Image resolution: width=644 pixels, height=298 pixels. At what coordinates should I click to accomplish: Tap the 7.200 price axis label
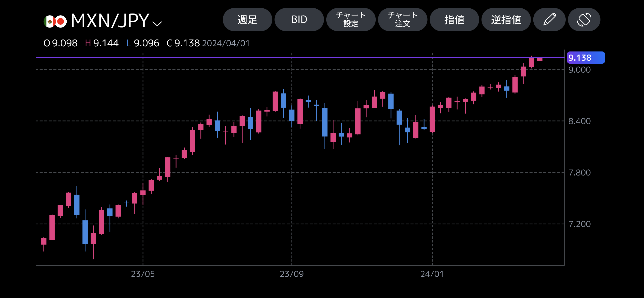(579, 224)
